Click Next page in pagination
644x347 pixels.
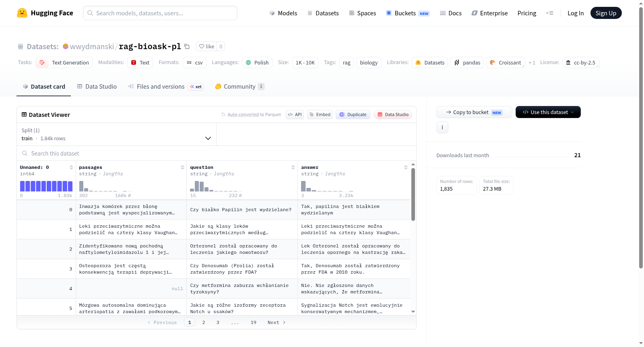tap(277, 322)
